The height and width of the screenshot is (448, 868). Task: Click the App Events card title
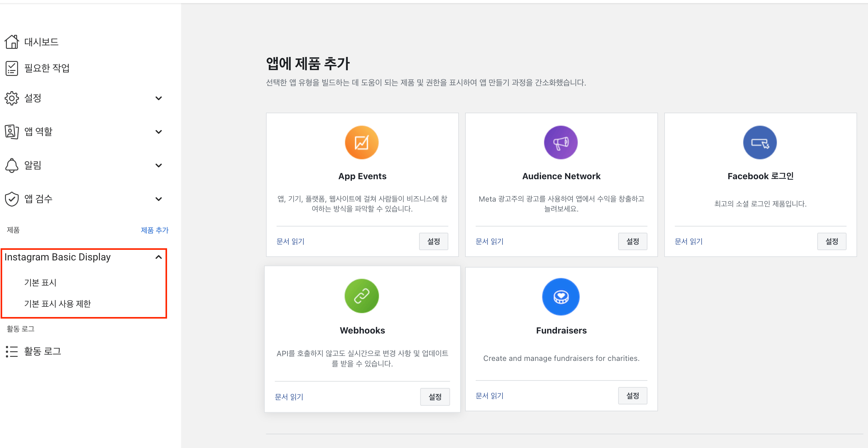click(x=362, y=176)
